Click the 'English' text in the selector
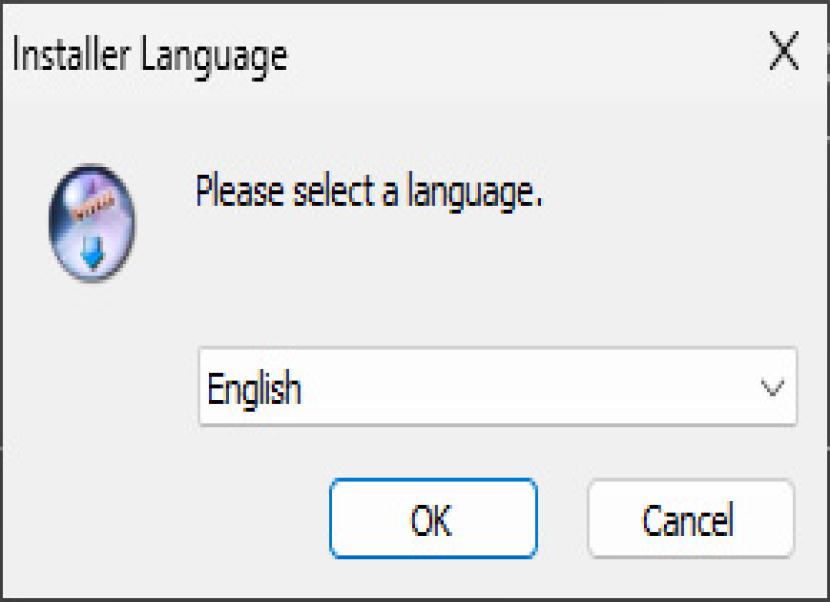The height and width of the screenshot is (602, 830). (254, 388)
